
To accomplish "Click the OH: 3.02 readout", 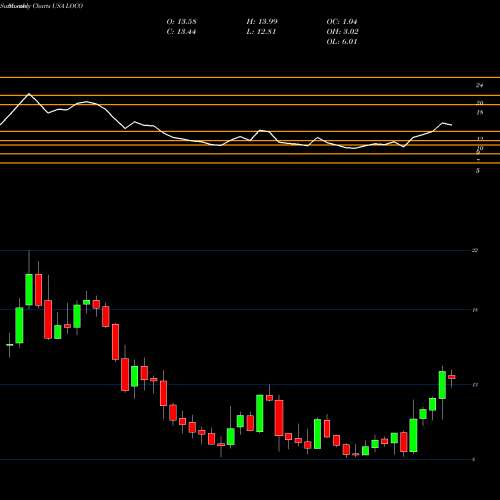I will click(x=342, y=32).
